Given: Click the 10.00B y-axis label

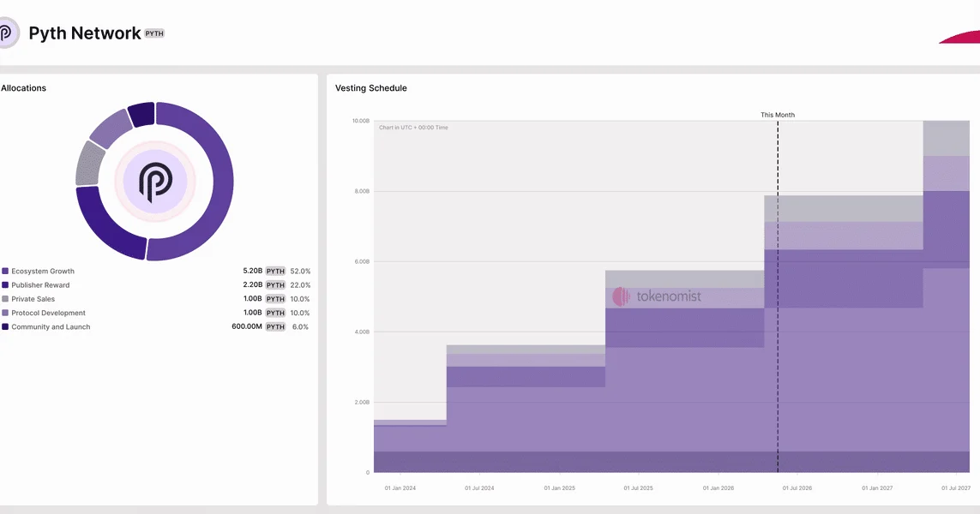Looking at the screenshot, I should (x=361, y=121).
